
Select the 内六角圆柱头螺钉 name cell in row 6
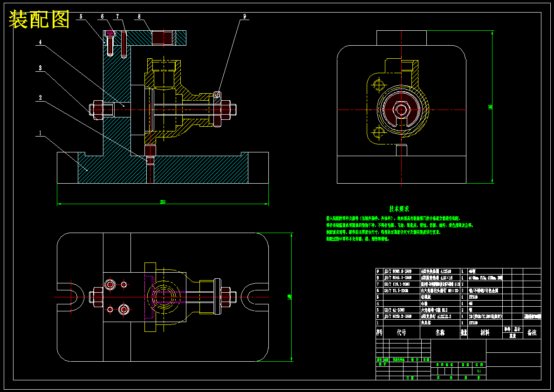click(440, 290)
